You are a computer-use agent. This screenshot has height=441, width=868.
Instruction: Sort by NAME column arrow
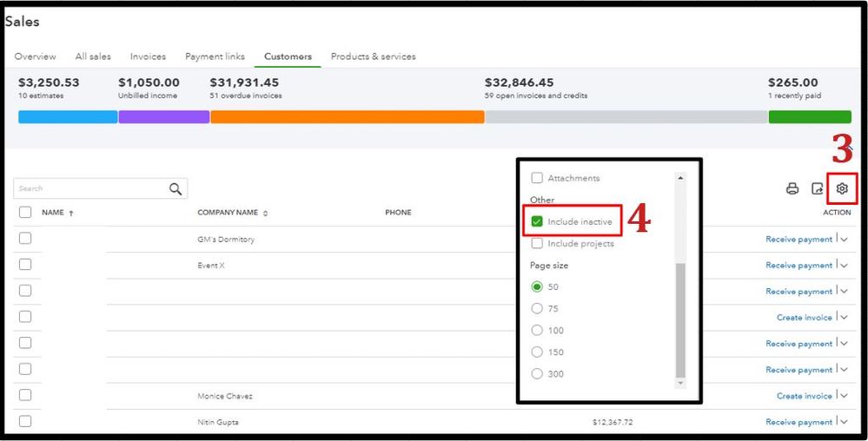(x=71, y=213)
